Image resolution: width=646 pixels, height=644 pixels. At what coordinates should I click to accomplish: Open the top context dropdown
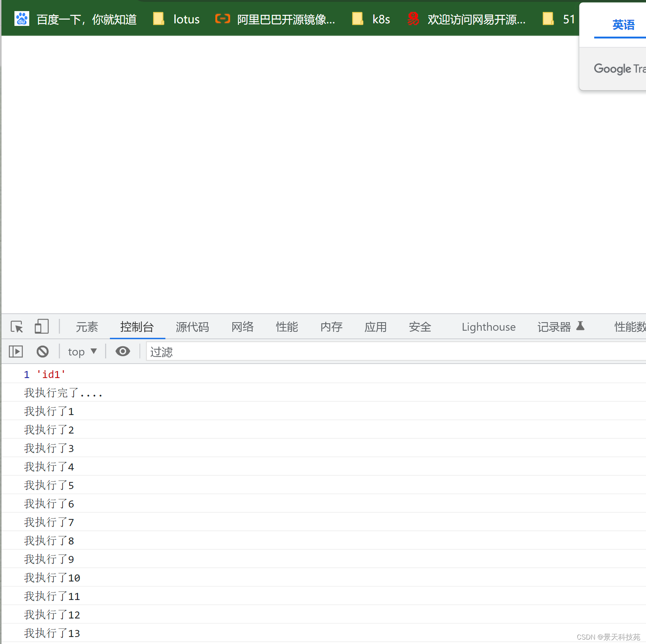pyautogui.click(x=83, y=352)
